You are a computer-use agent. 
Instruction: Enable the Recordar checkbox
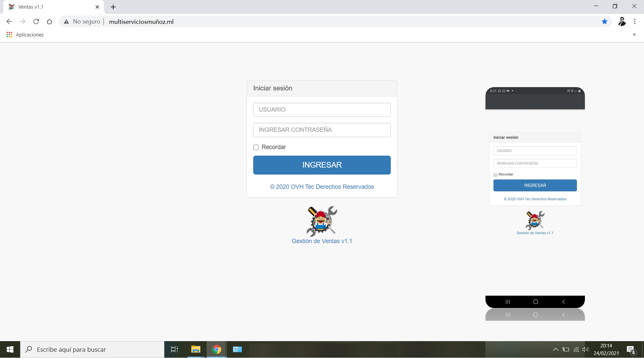tap(256, 147)
